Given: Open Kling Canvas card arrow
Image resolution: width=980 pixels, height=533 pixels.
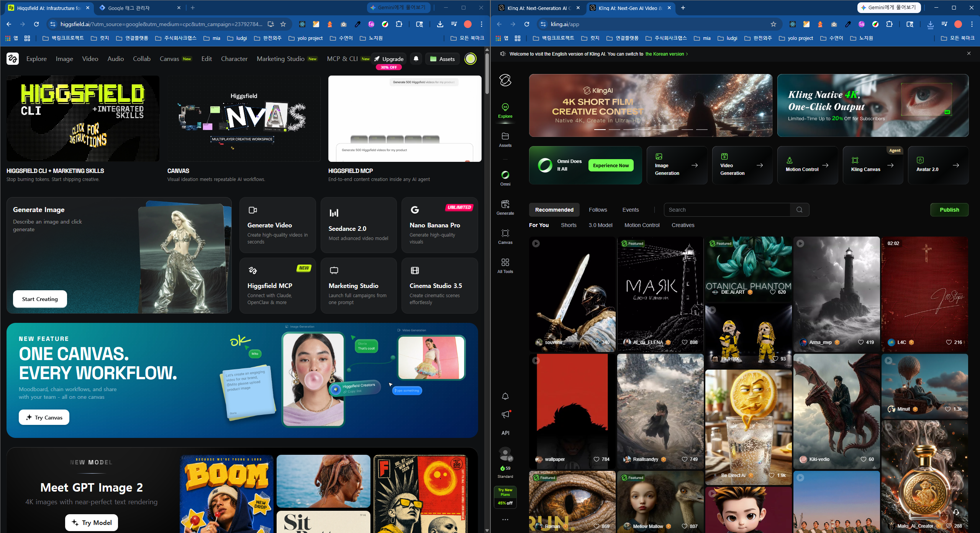Looking at the screenshot, I should point(891,165).
